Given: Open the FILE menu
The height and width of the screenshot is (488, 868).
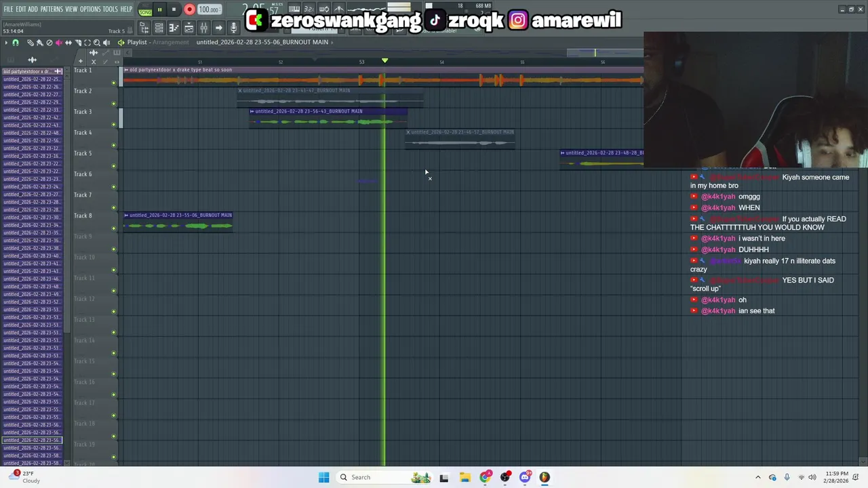Looking at the screenshot, I should (8, 9).
